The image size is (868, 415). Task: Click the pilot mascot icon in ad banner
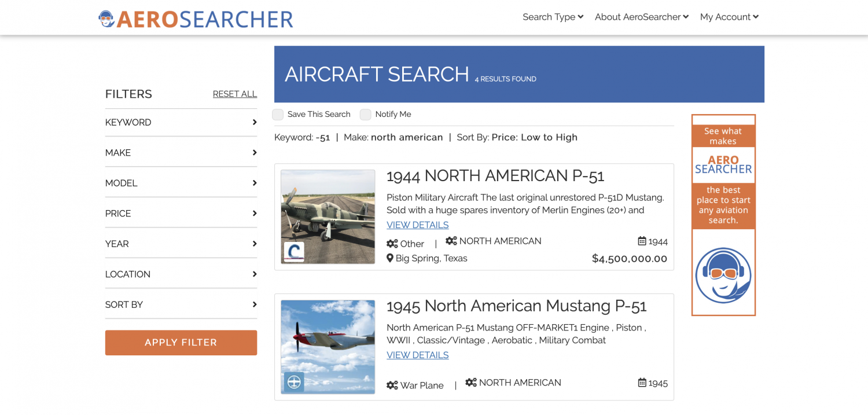pos(723,276)
